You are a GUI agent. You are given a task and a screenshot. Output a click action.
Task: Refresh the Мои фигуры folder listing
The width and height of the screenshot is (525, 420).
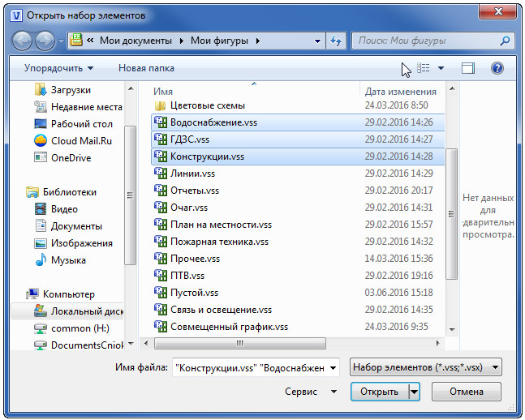pyautogui.click(x=336, y=41)
